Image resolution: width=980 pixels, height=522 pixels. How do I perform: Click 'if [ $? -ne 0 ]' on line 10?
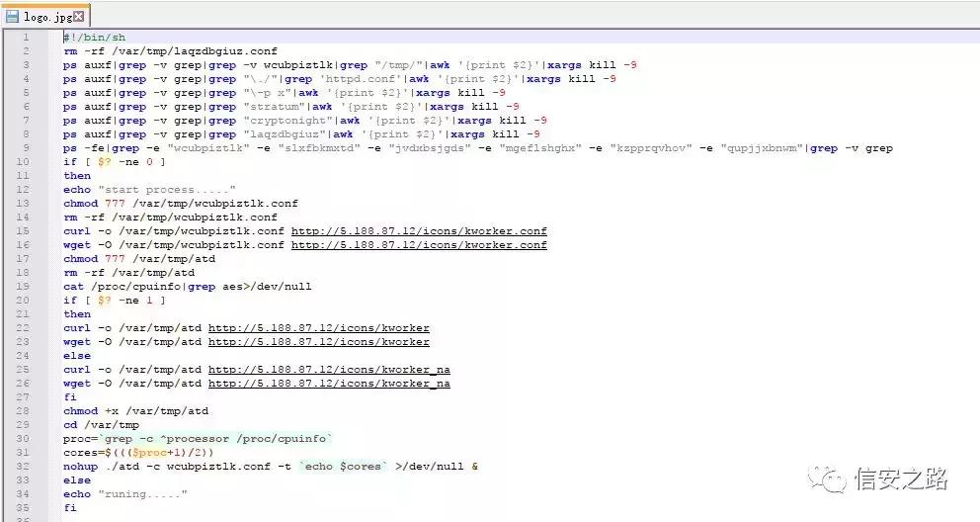tap(115, 162)
